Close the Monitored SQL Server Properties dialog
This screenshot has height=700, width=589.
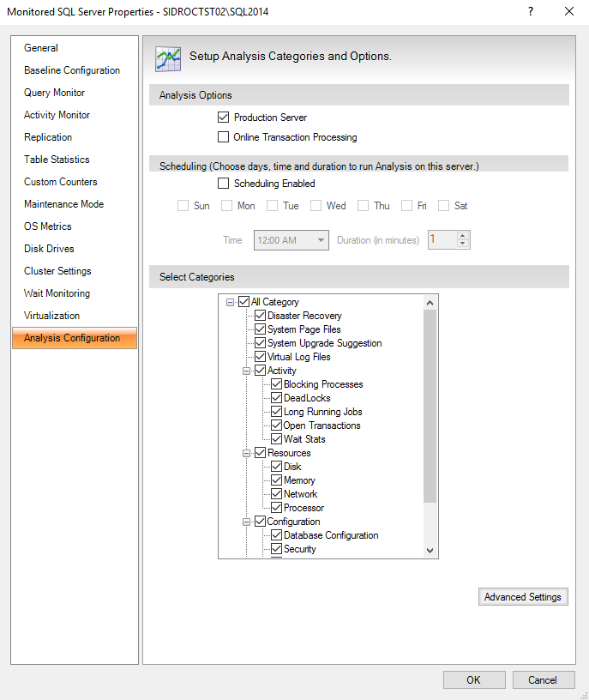pyautogui.click(x=569, y=12)
